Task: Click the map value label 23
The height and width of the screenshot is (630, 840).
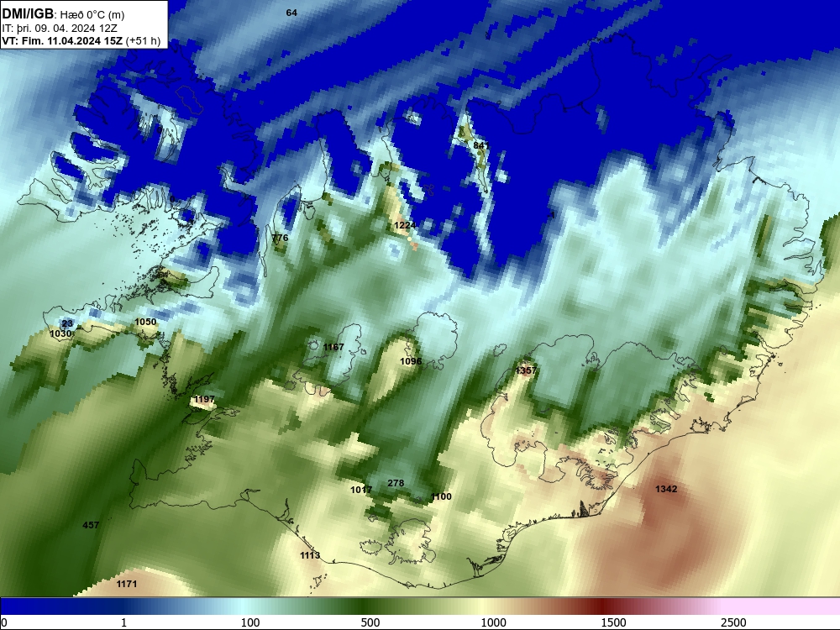Action: [67, 323]
